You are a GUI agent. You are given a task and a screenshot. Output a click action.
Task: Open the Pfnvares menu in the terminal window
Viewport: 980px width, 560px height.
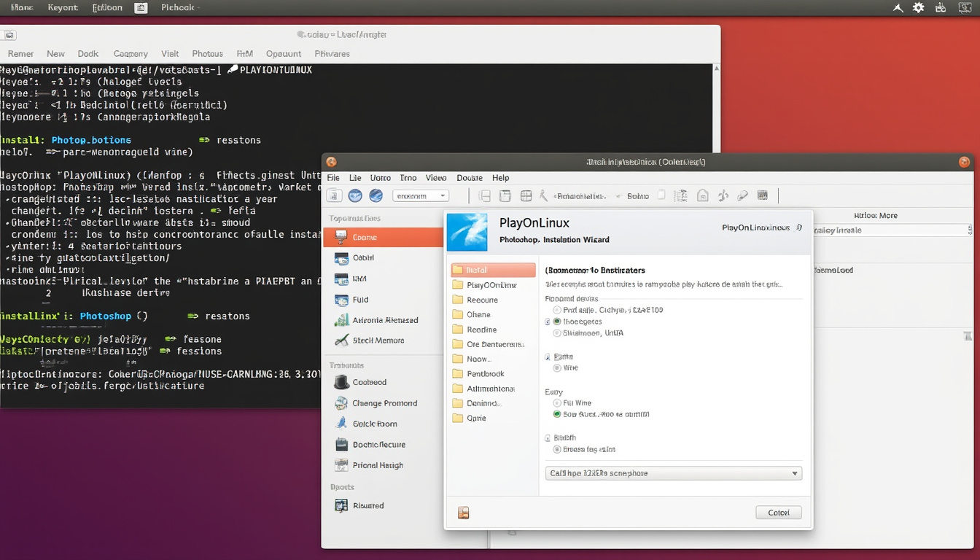(332, 54)
